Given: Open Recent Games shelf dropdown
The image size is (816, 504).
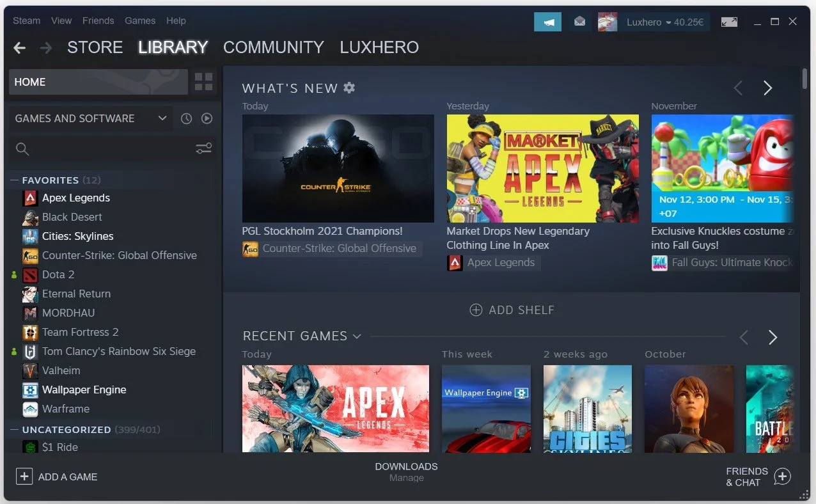Looking at the screenshot, I should tap(357, 336).
